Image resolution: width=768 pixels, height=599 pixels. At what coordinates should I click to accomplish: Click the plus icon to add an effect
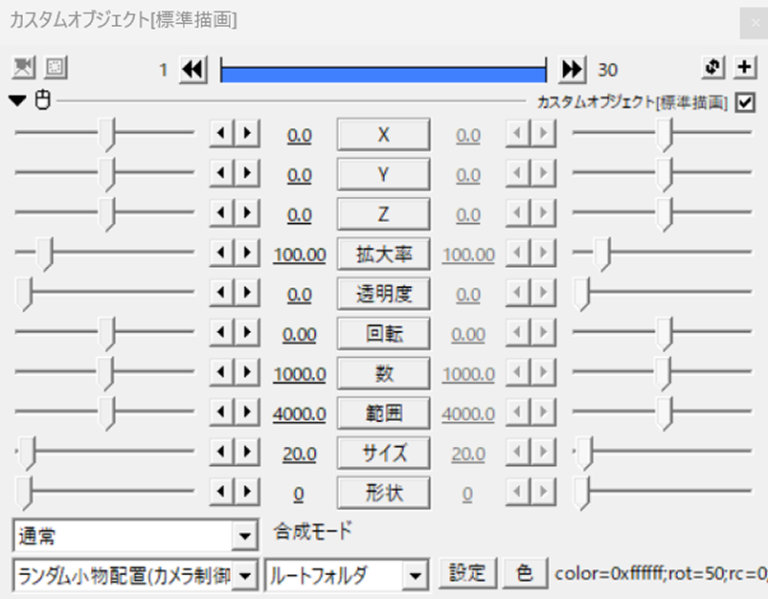point(744,68)
